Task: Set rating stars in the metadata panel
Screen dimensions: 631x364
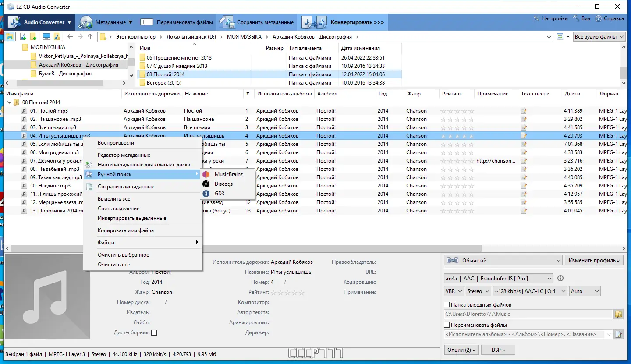Action: click(x=287, y=293)
